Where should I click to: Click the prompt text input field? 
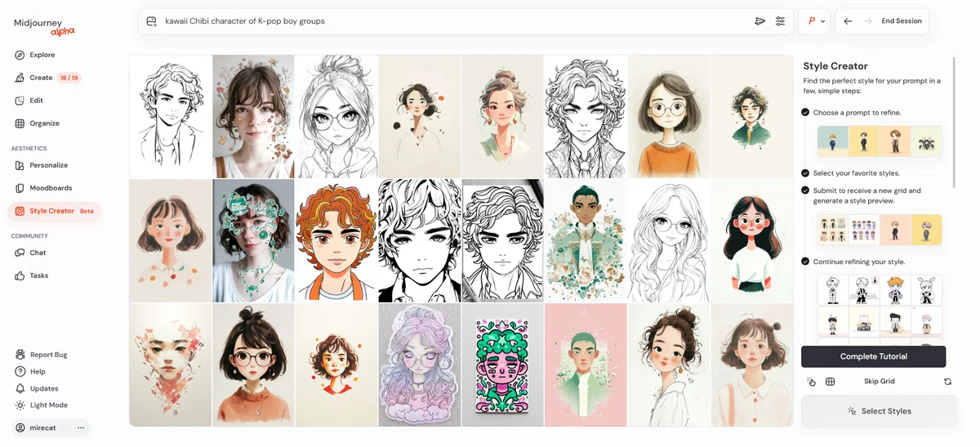click(453, 21)
